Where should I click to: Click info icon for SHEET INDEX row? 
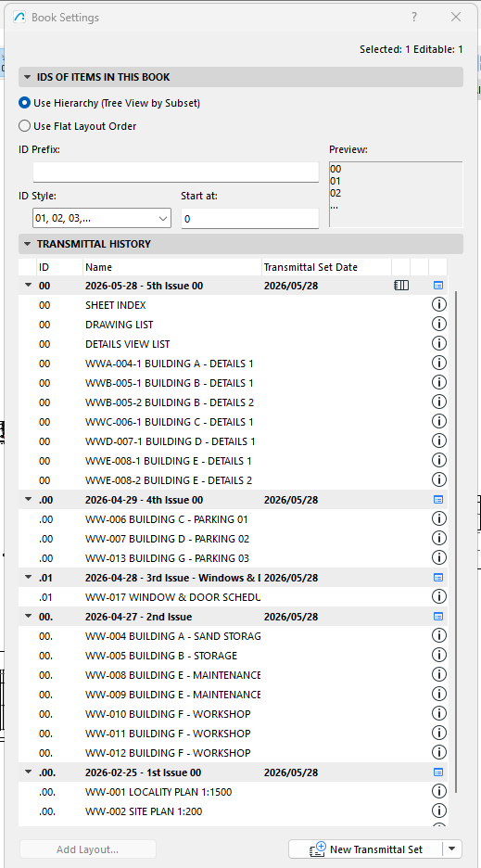(x=438, y=304)
